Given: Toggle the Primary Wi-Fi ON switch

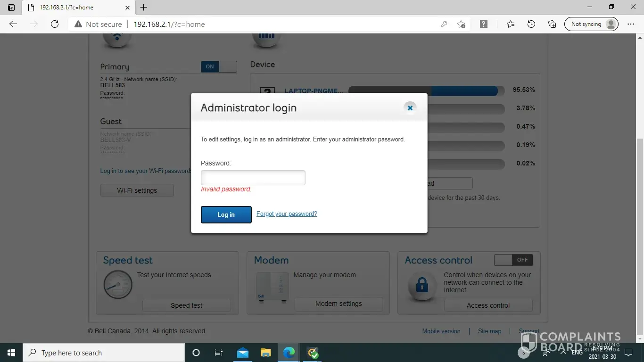Looking at the screenshot, I should pos(219,66).
